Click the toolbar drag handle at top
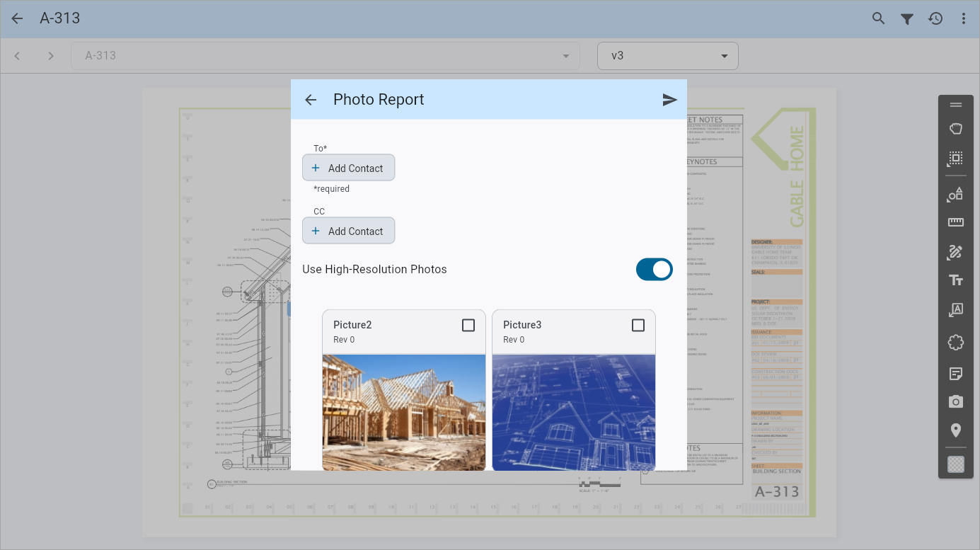 click(x=956, y=105)
